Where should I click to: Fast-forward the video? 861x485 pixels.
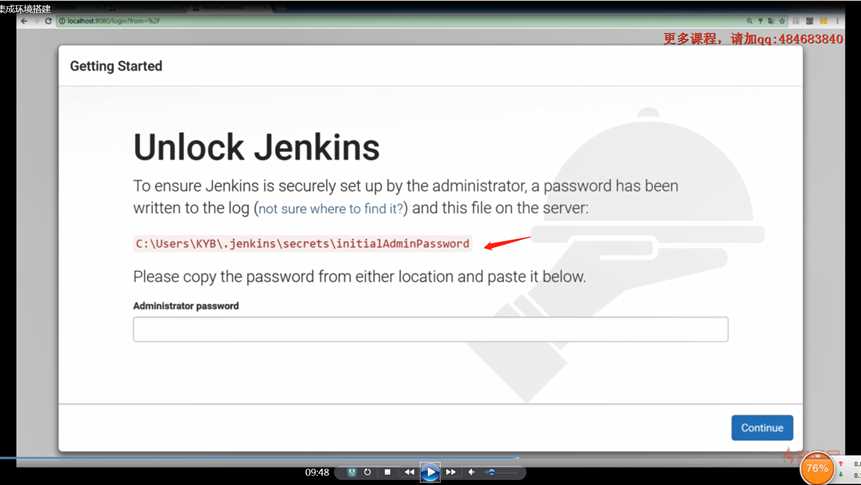450,472
